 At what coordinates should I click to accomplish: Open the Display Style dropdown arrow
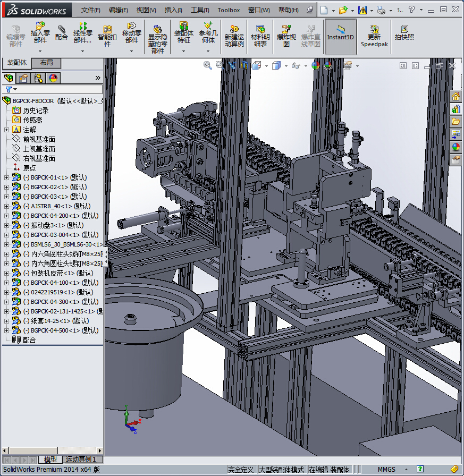tap(286, 66)
